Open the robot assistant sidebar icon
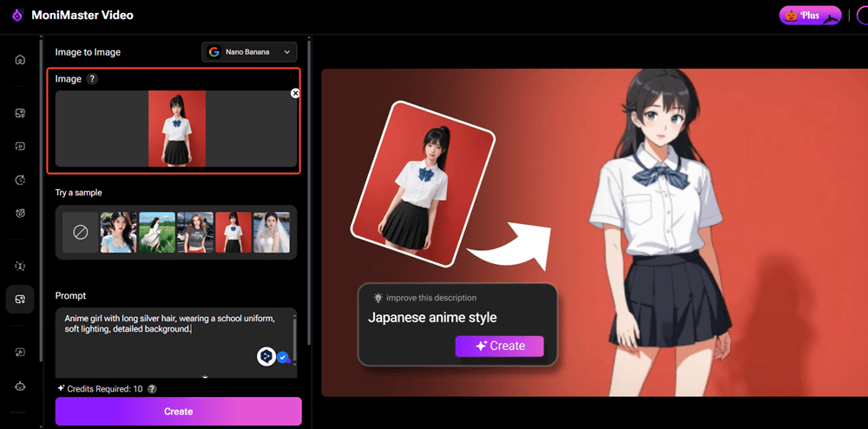 [x=20, y=386]
